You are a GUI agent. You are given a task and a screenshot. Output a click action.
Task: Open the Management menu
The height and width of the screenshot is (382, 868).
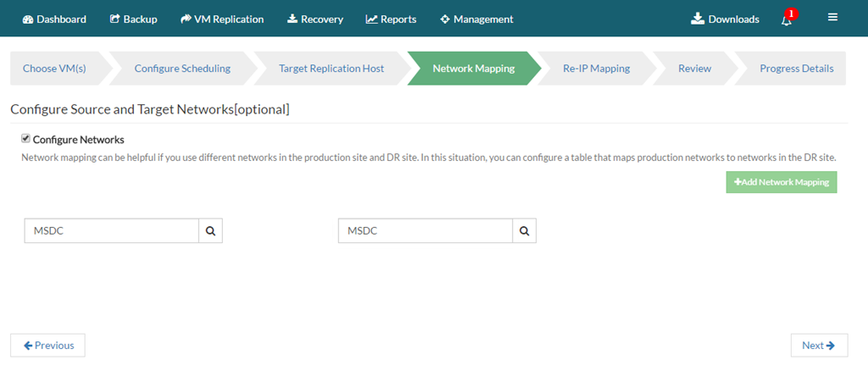pos(476,19)
